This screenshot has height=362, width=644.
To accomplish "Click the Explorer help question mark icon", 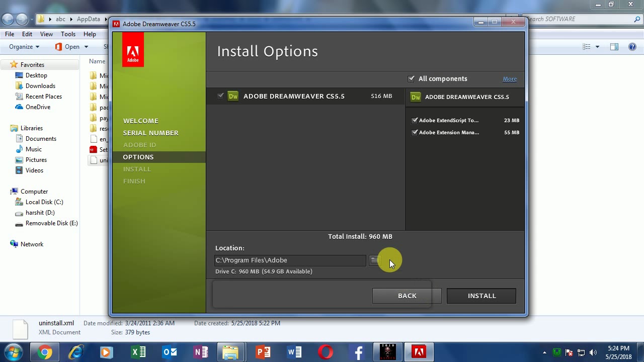I will (x=632, y=47).
